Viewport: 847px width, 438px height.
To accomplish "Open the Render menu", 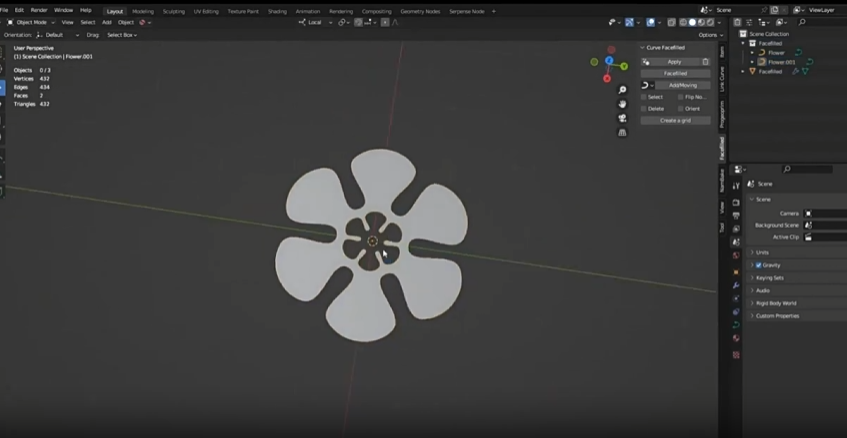I will [38, 10].
